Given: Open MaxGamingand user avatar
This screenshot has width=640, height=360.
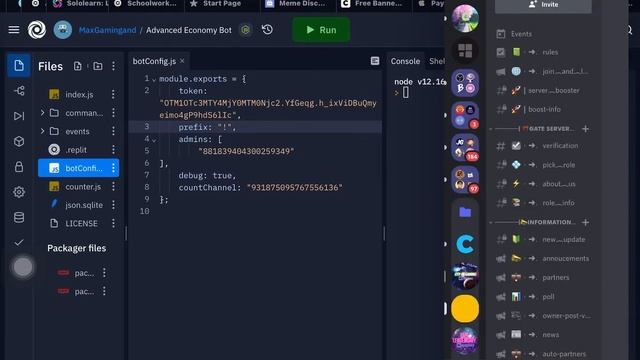Looking at the screenshot, I should (x=62, y=30).
